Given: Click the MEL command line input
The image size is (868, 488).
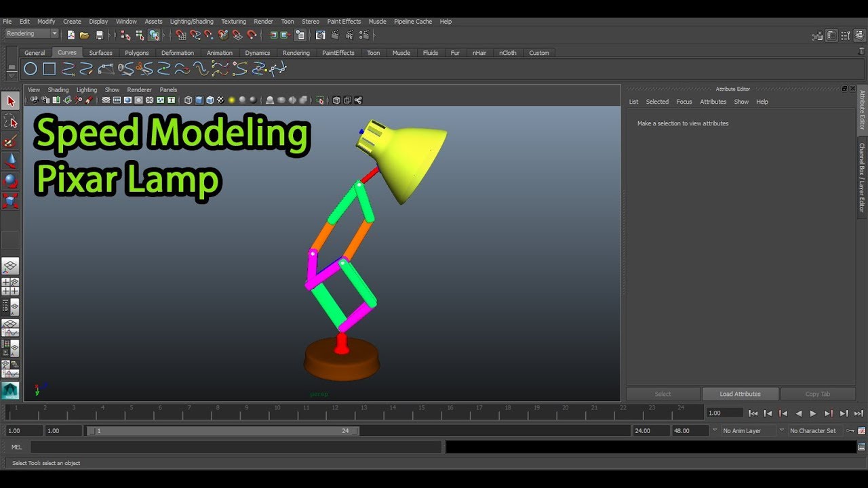Looking at the screenshot, I should tap(236, 447).
